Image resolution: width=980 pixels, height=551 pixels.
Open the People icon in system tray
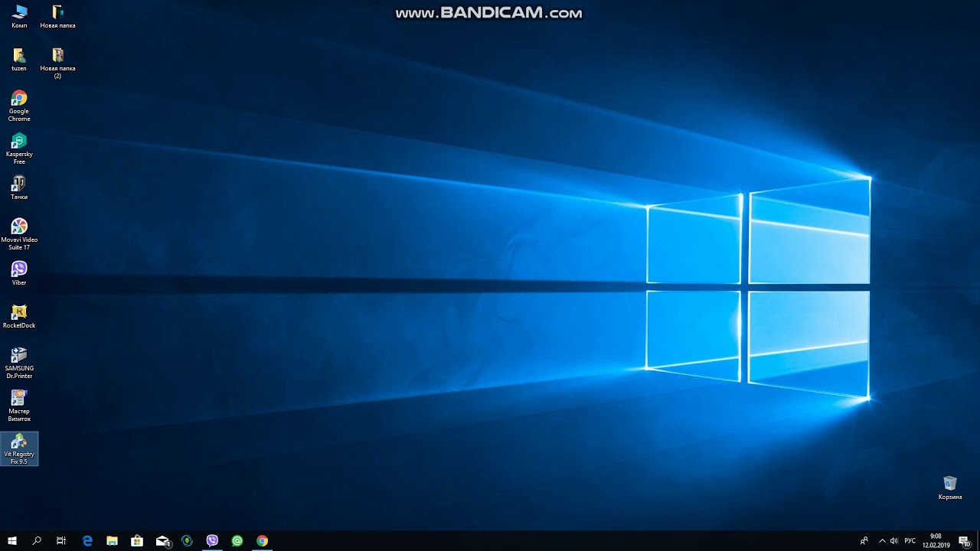pyautogui.click(x=864, y=541)
